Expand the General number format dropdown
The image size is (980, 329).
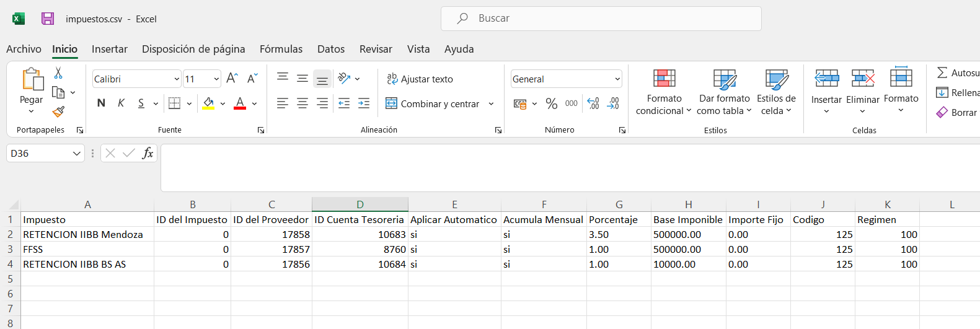pos(617,79)
